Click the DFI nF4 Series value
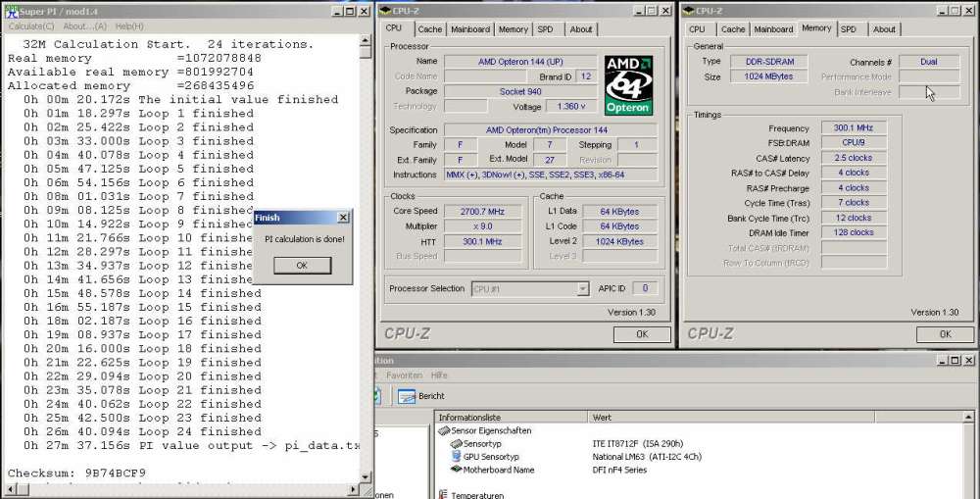The height and width of the screenshot is (499, 980). click(619, 471)
